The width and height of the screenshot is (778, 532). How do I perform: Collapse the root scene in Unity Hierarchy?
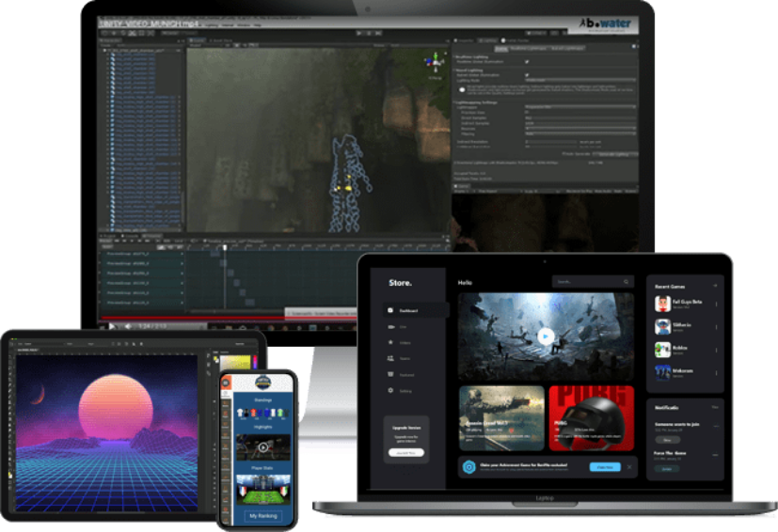point(104,51)
